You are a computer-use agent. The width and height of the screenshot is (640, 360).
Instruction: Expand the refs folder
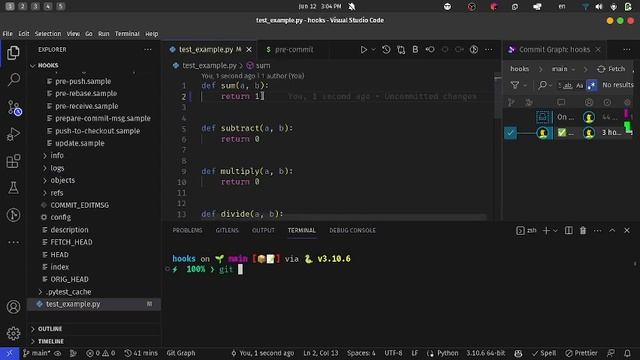point(57,193)
